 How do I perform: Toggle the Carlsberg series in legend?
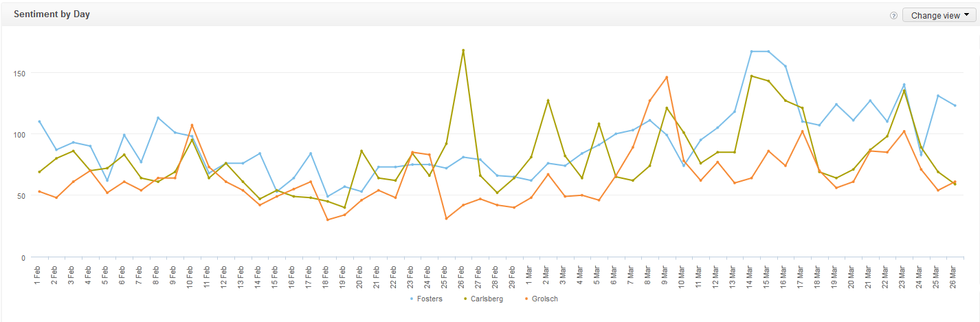[483, 299]
